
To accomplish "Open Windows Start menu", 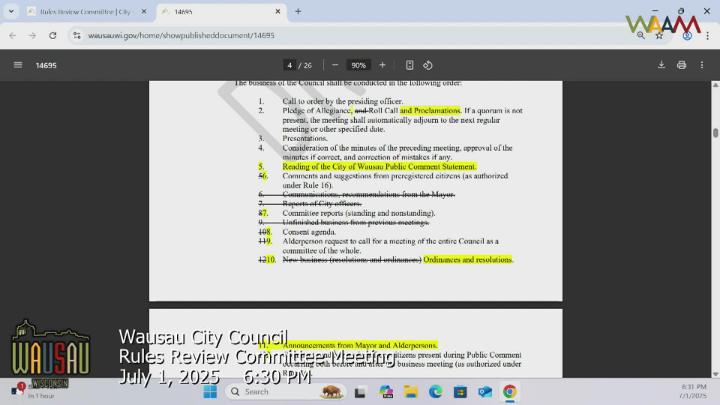I will [x=210, y=392].
